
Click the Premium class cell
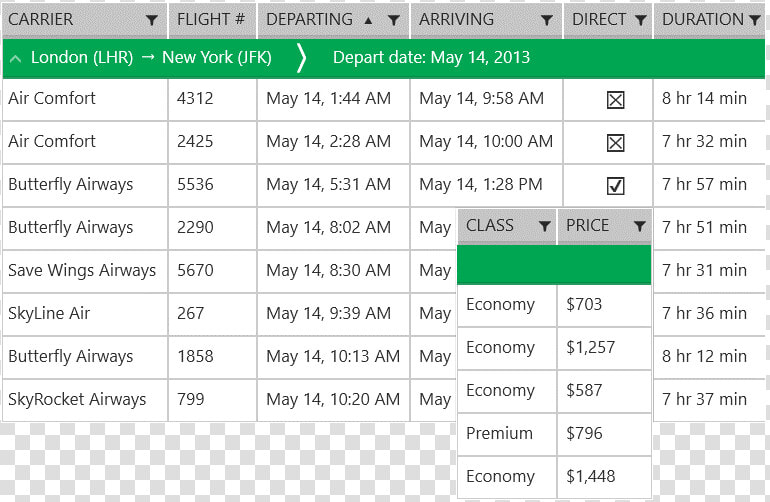tap(507, 434)
